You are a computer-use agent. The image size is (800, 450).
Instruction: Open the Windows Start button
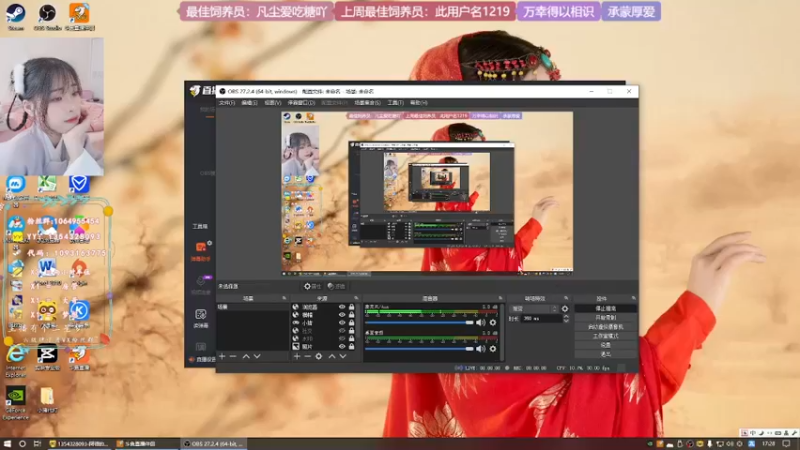point(7,444)
